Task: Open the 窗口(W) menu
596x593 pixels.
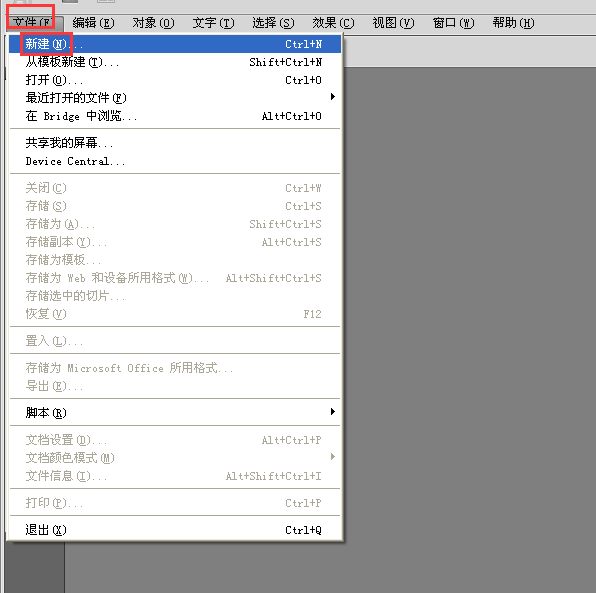Action: (x=453, y=23)
